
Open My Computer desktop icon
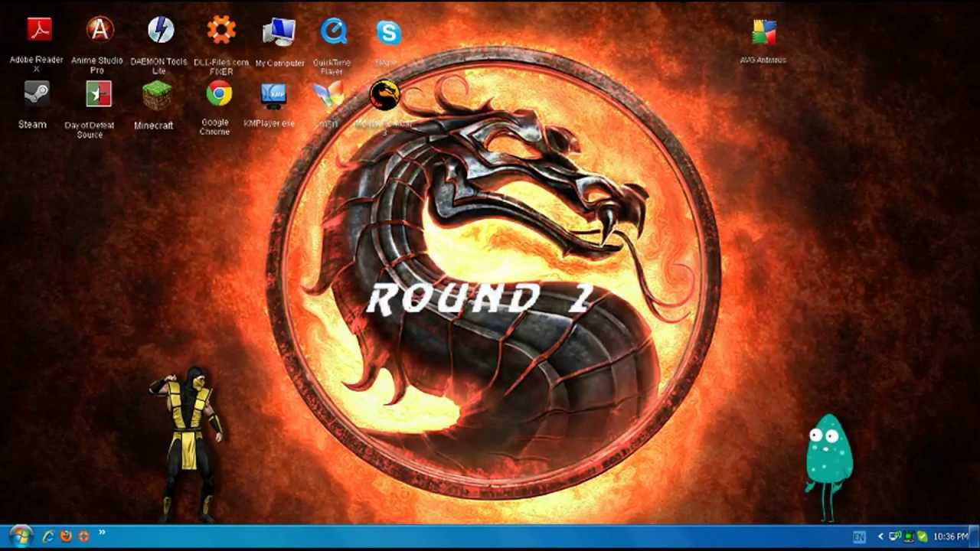[x=279, y=34]
